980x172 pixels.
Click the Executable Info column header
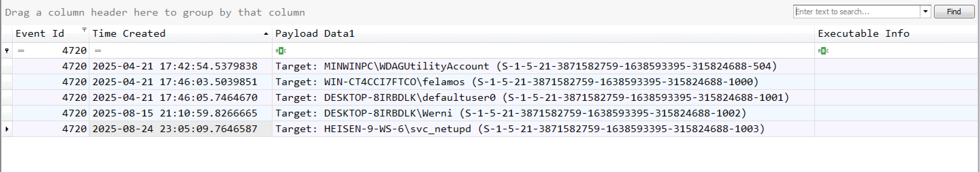coord(863,33)
